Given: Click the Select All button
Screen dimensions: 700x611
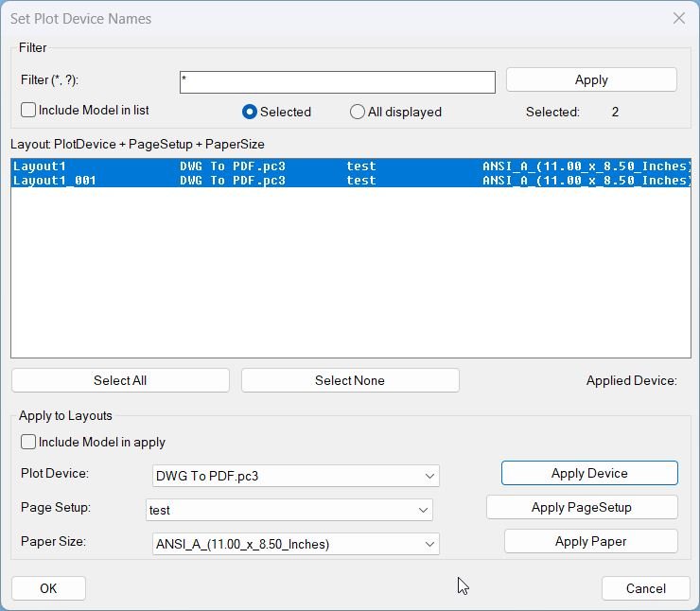Looking at the screenshot, I should [x=120, y=380].
